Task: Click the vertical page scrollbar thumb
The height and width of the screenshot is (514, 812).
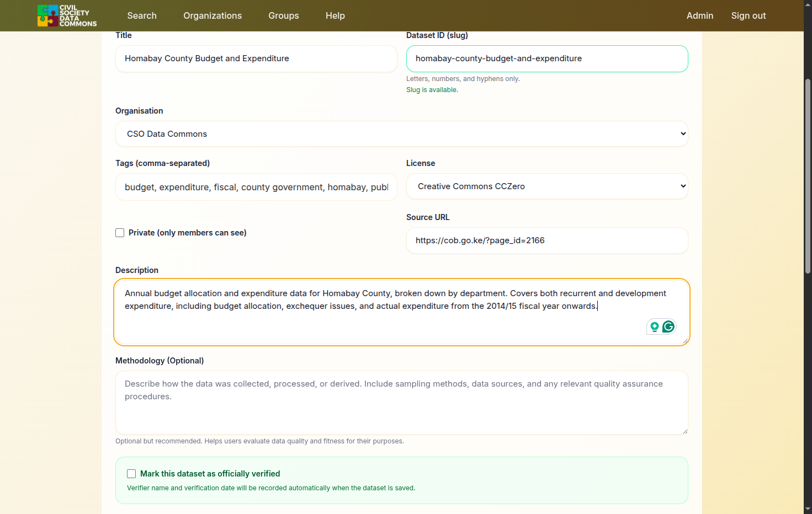Action: 808,176
